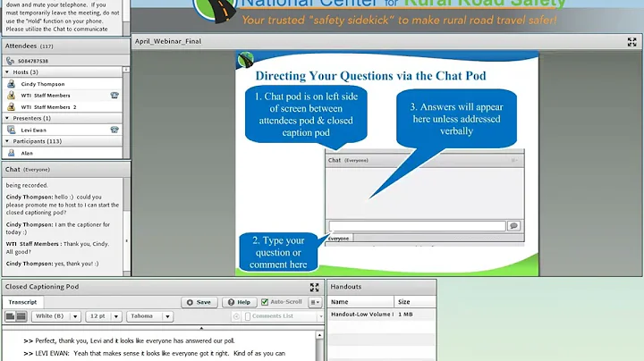Click the Save button in captioning pod
The image size is (644, 361).
199,302
